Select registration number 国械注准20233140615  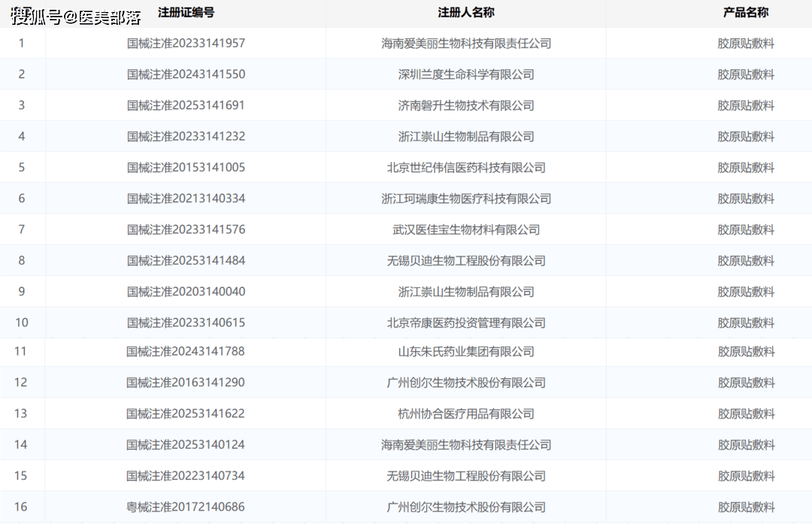[186, 323]
